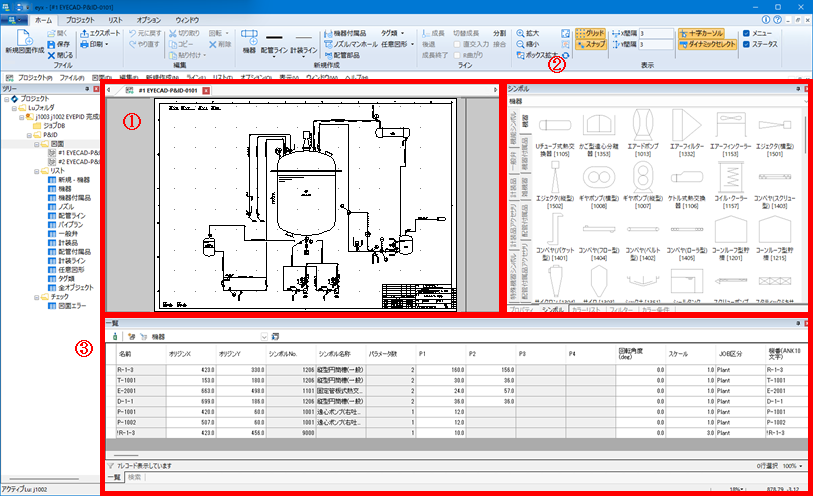Viewport: 813px width, 496px height.
Task: Click 閉じる in the ファイル group
Action: coord(60,55)
